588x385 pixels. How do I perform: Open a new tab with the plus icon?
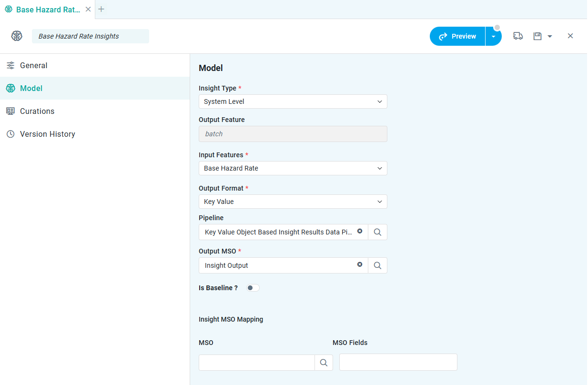click(x=101, y=9)
